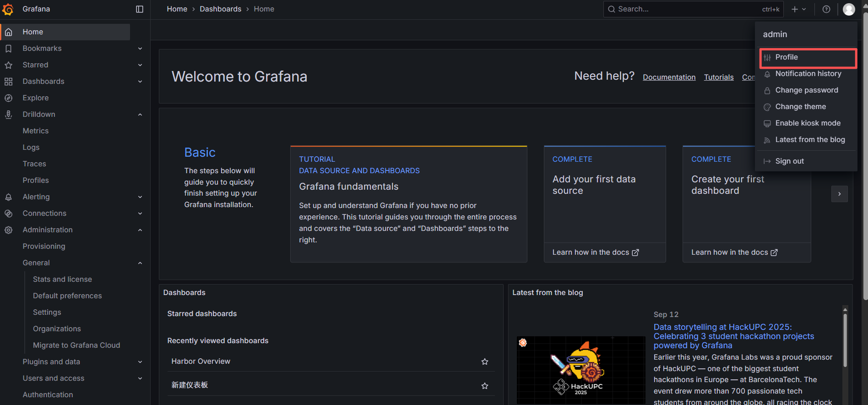Viewport: 868px width, 405px height.
Task: Open Metrics in the sidebar
Action: pos(36,131)
